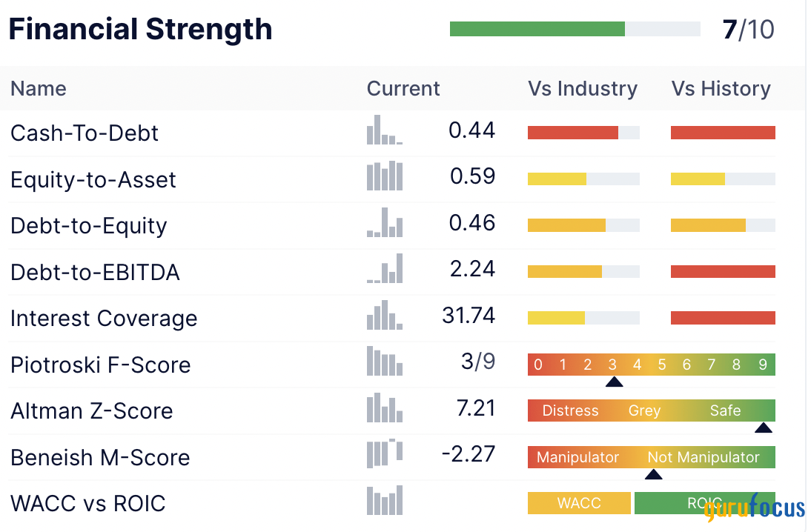
Task: Click the Equity-to-Asset mini bar chart icon
Action: click(x=385, y=176)
